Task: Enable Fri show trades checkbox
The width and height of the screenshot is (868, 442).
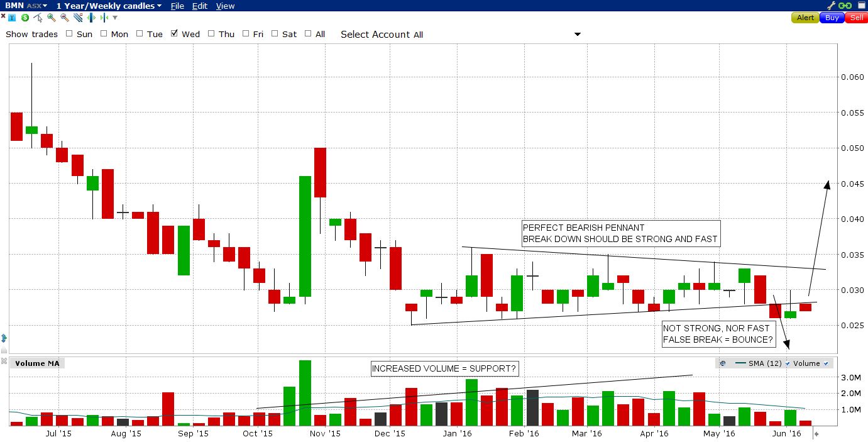Action: point(246,34)
